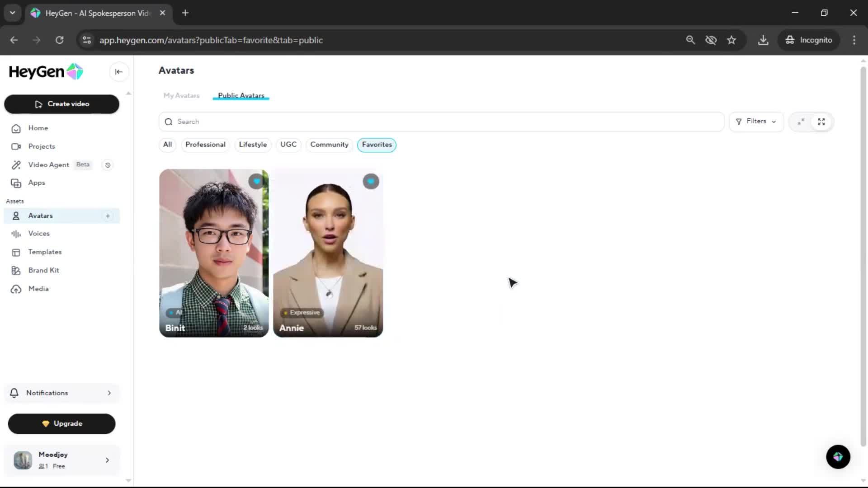Switch to expanded grid view

821,122
